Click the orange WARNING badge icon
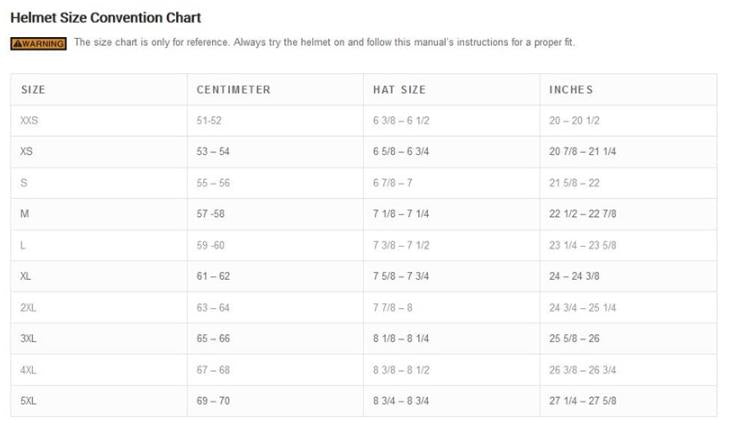 (38, 43)
